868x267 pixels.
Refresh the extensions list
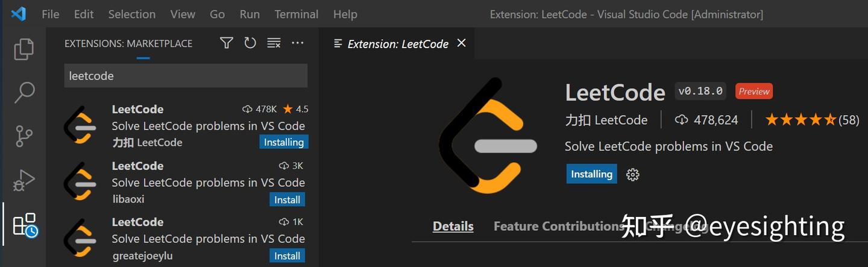[250, 43]
